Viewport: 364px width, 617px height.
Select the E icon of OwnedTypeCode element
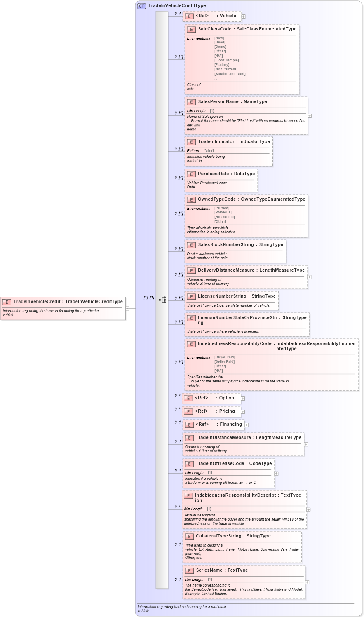[191, 199]
